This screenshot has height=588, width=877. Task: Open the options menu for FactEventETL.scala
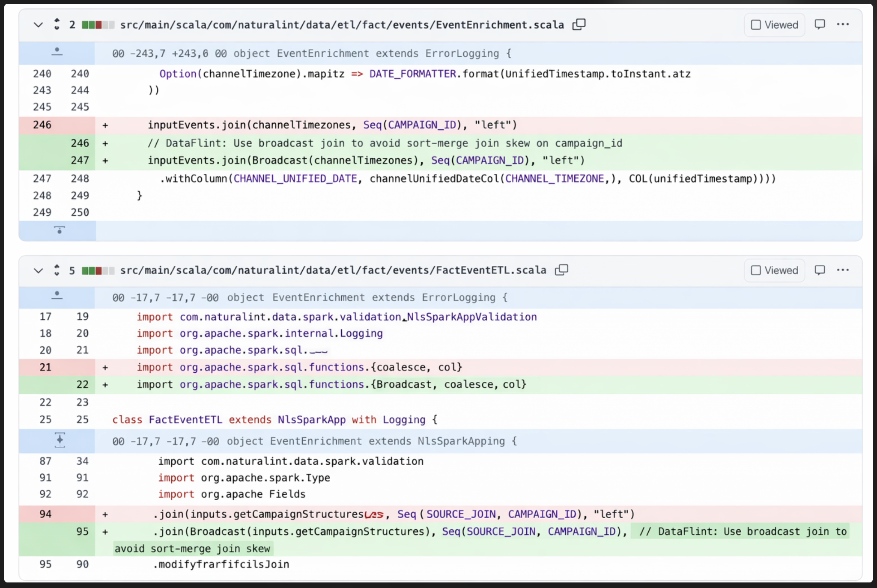coord(843,270)
